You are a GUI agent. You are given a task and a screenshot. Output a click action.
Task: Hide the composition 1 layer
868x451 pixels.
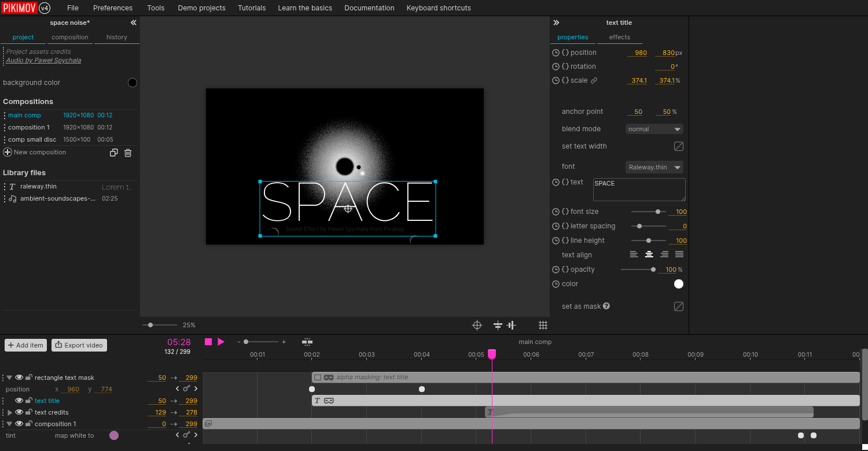click(x=19, y=424)
